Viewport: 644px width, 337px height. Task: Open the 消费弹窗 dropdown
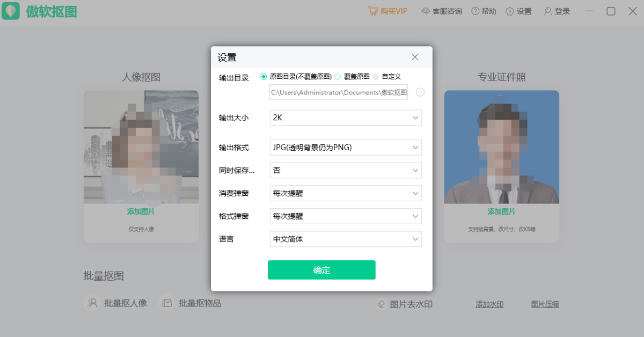click(346, 193)
